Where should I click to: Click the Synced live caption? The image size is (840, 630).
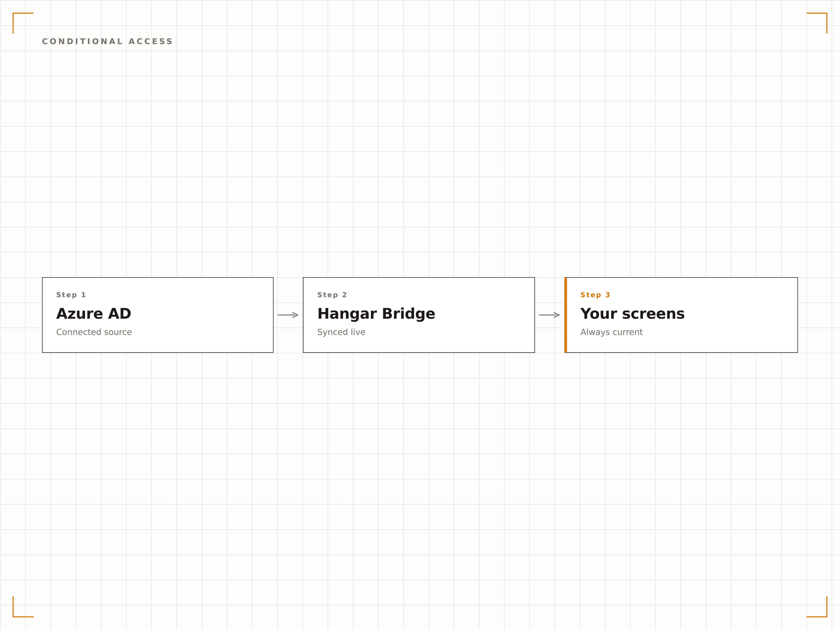tap(341, 332)
